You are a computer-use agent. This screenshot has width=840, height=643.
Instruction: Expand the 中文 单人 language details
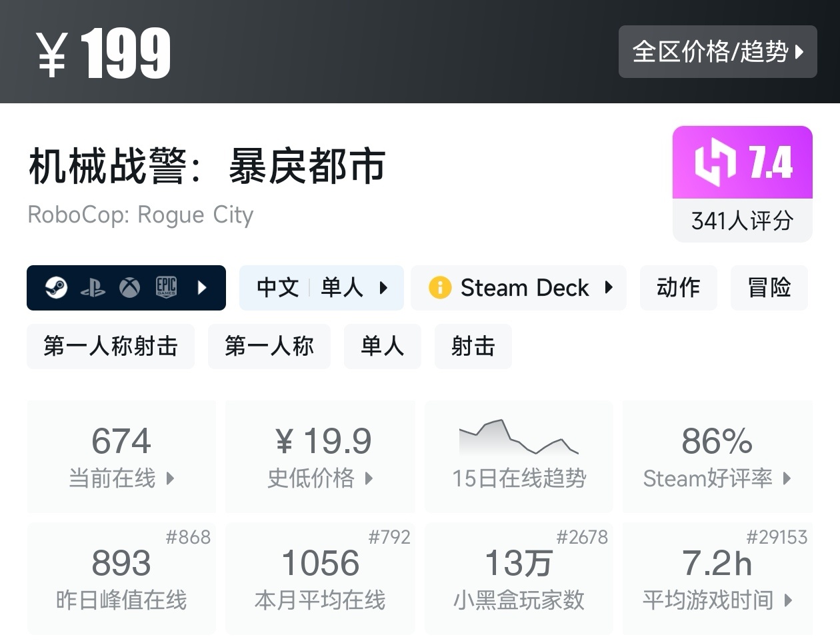(321, 288)
